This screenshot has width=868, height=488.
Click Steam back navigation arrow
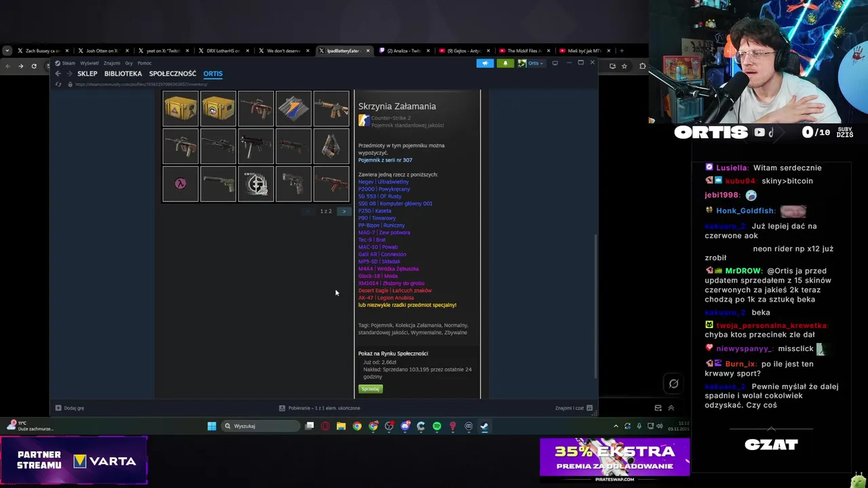pos(58,73)
